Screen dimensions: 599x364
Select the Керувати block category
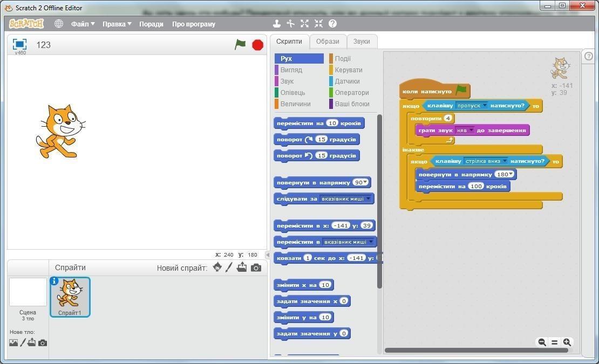(x=348, y=70)
